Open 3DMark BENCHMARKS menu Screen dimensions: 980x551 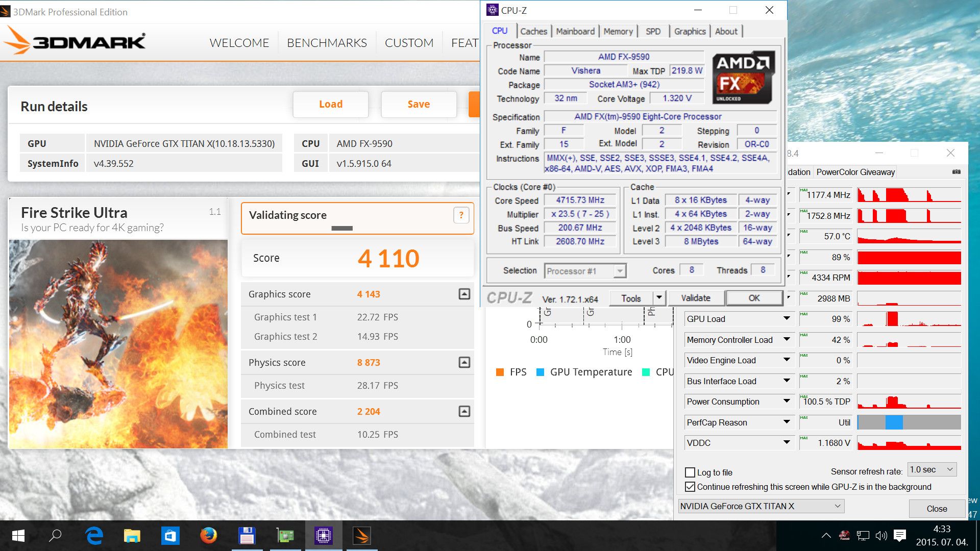click(x=327, y=43)
